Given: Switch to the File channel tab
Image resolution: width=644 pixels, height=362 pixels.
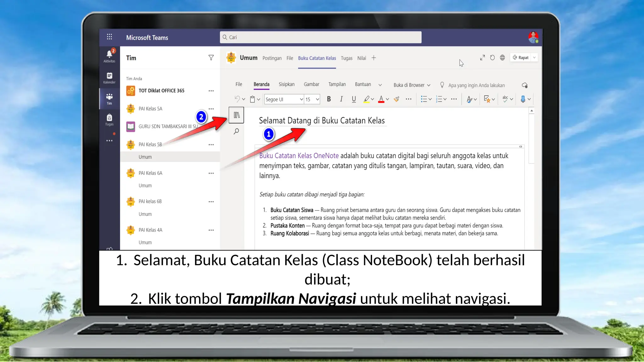Looking at the screenshot, I should click(x=290, y=58).
